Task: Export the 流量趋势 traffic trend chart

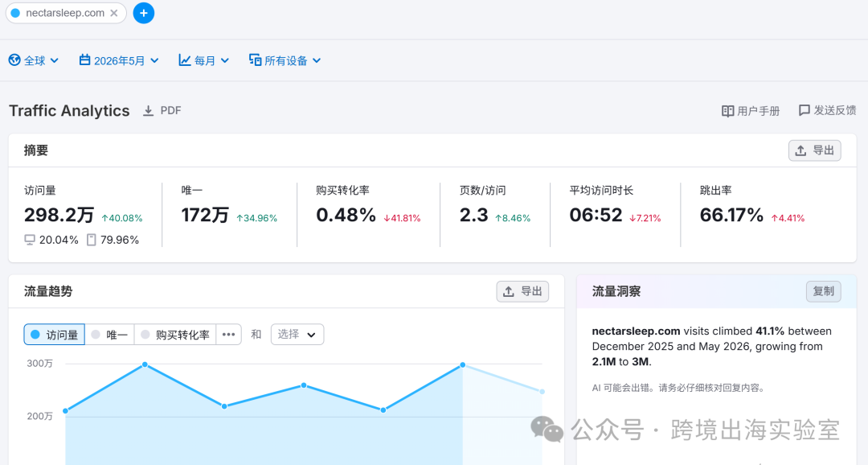Action: 522,291
